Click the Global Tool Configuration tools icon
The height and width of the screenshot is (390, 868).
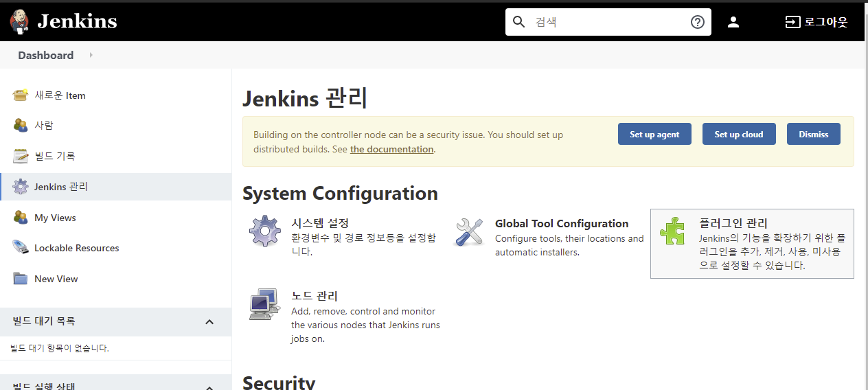tap(470, 232)
